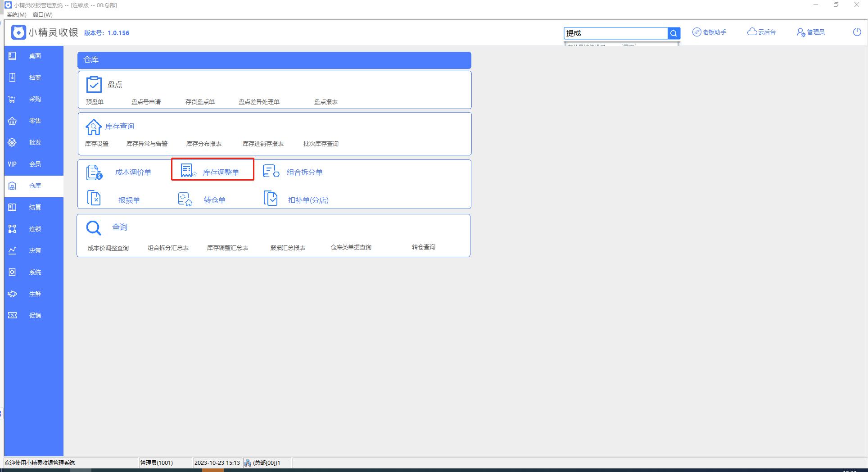868x472 pixels.
Task: Click in the search field containing 提成
Action: [615, 33]
